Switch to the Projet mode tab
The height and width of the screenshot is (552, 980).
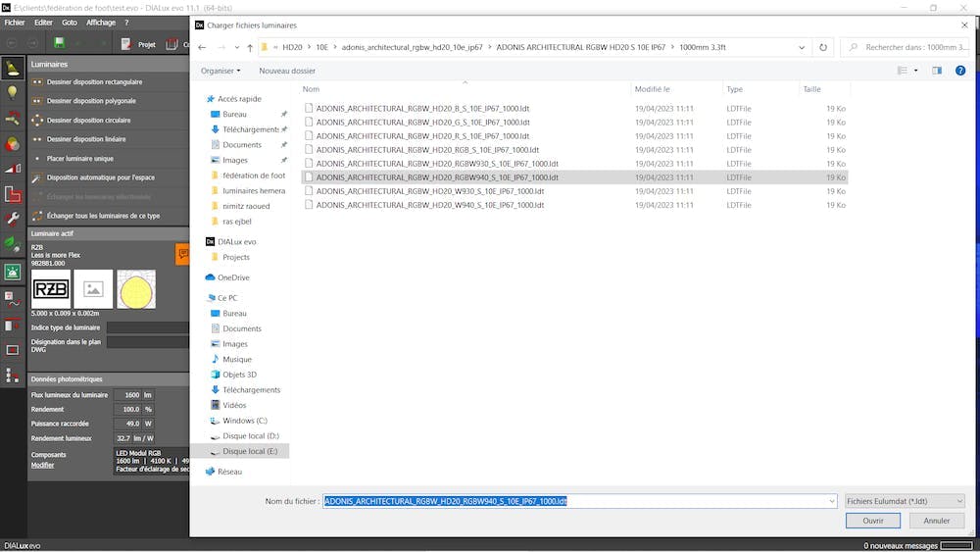click(139, 44)
